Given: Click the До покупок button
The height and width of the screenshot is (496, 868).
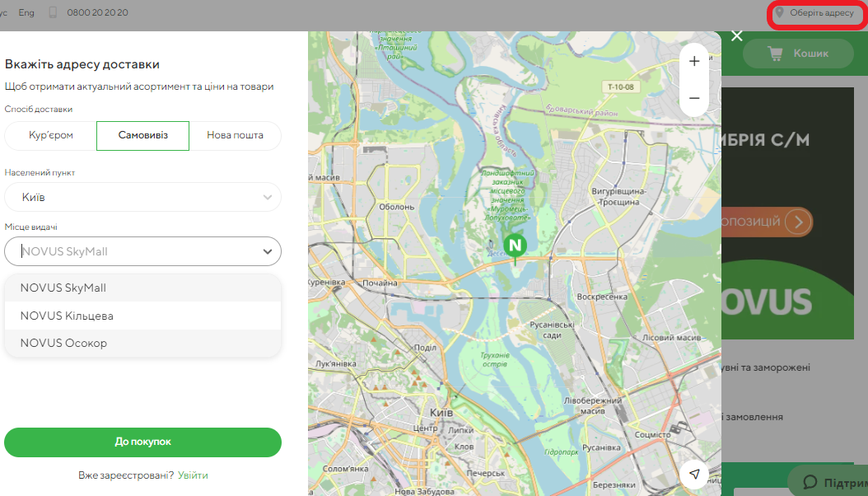Looking at the screenshot, I should 142,442.
